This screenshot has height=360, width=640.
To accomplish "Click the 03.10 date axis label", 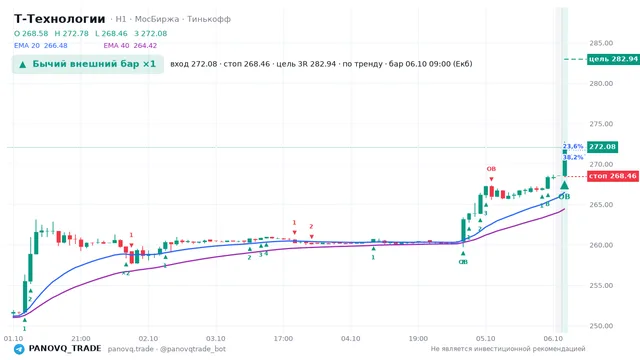I will tap(216, 339).
